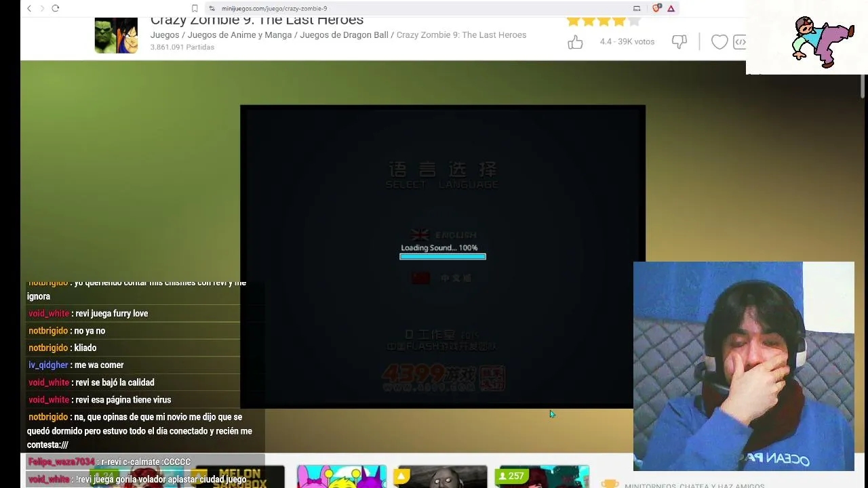
Task: Click the chat message 'revi esa página tiene virus'
Action: (x=123, y=400)
